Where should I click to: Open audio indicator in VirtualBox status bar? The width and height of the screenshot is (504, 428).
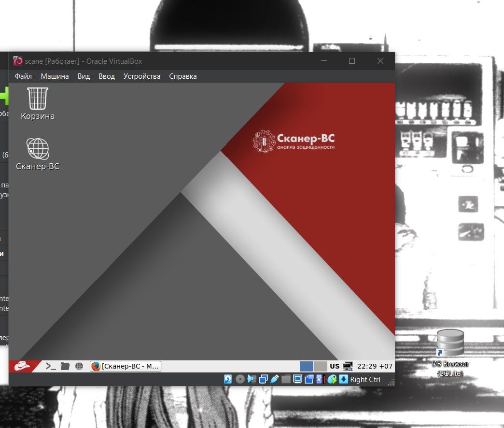[252, 379]
